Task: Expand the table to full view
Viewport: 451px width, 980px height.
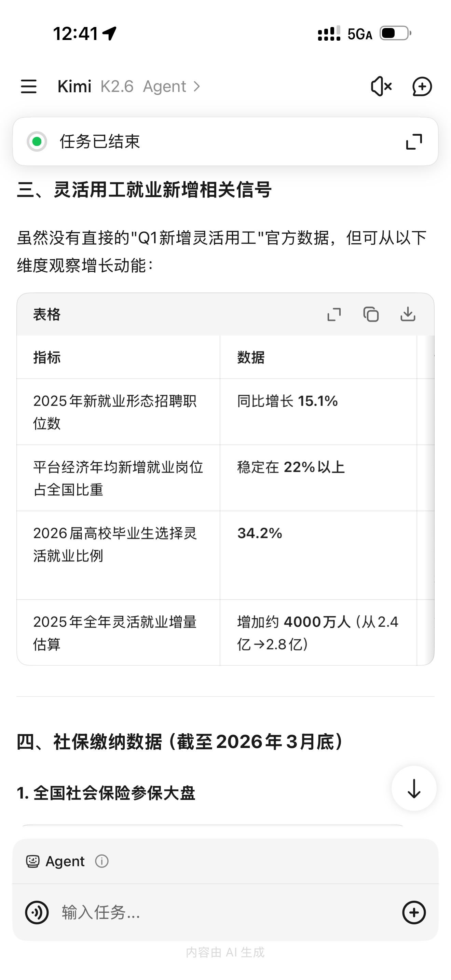Action: 334,314
